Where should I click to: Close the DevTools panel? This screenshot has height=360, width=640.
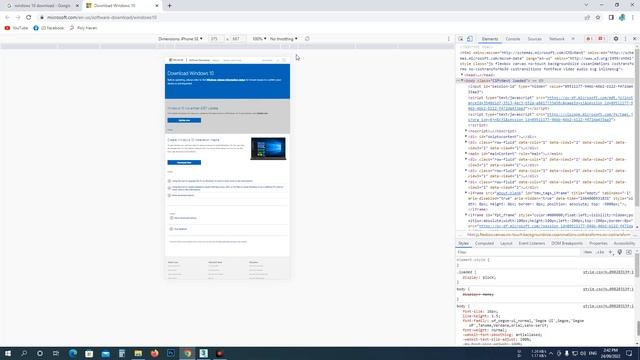tap(635, 39)
